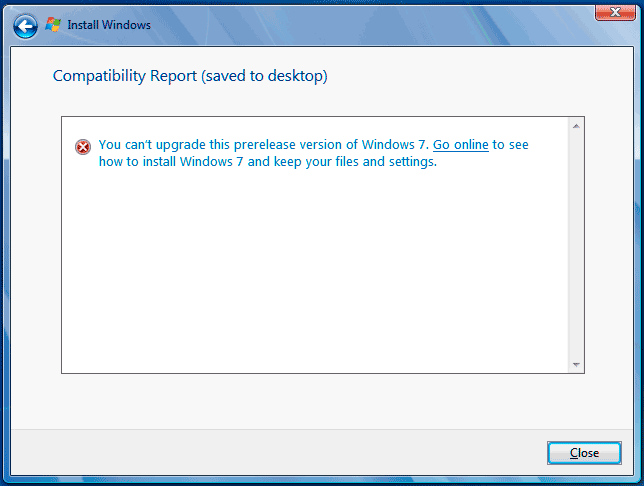Click the scrollbar up arrow

pos(576,126)
